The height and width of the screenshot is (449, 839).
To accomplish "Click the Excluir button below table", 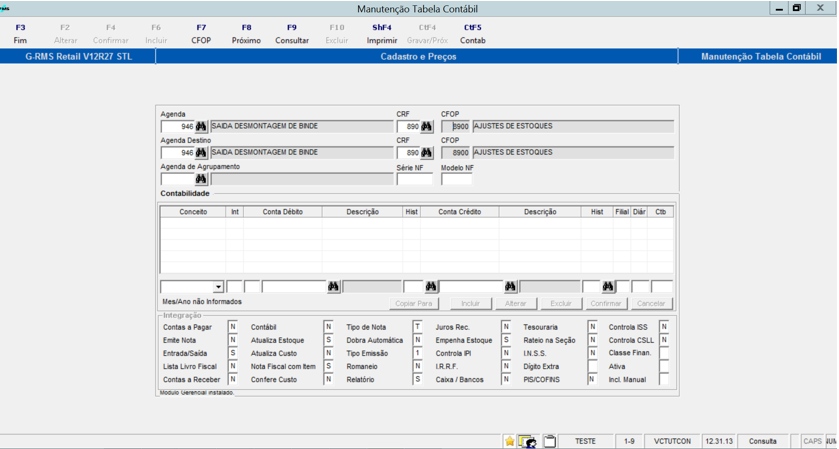I will coord(561,303).
